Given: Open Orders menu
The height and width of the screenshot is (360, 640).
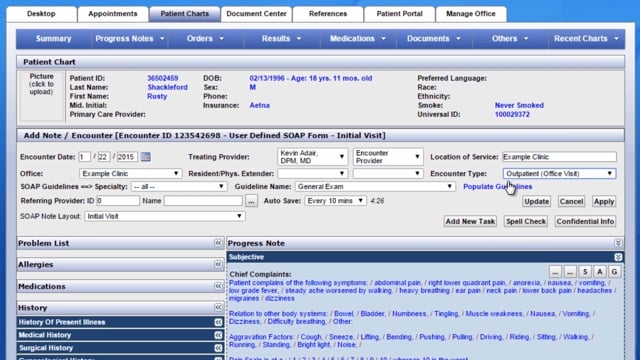Looking at the screenshot, I should coord(205,39).
